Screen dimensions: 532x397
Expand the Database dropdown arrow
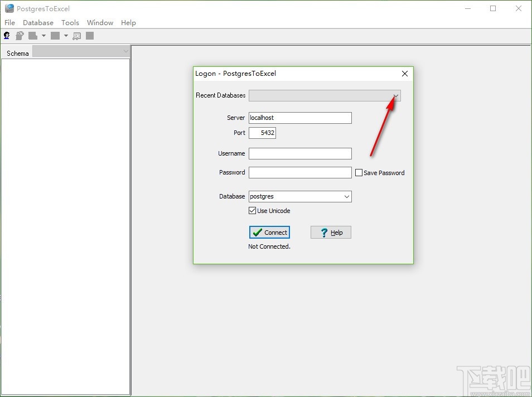[x=347, y=196]
